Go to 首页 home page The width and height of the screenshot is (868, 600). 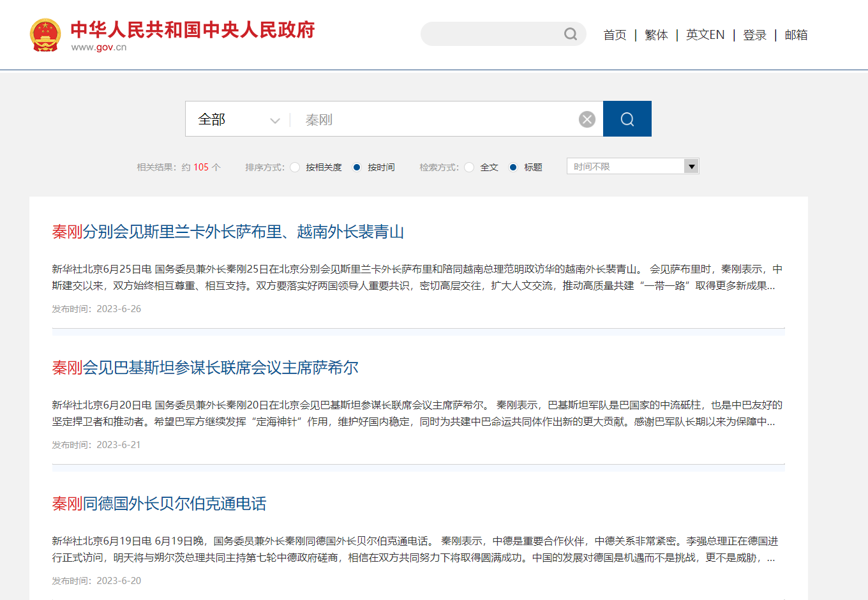(x=615, y=35)
